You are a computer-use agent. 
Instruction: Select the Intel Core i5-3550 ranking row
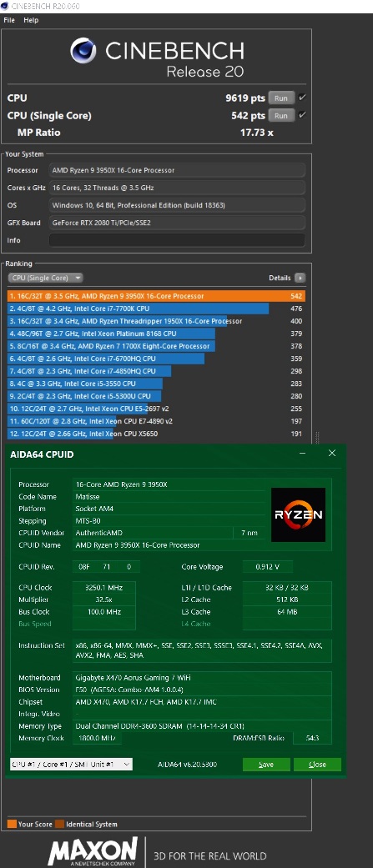tap(156, 384)
